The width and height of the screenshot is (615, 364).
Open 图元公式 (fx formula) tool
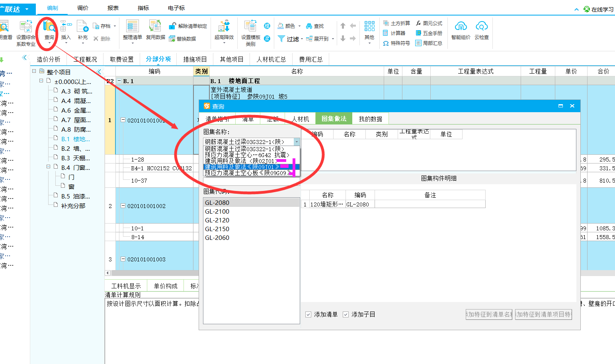429,23
